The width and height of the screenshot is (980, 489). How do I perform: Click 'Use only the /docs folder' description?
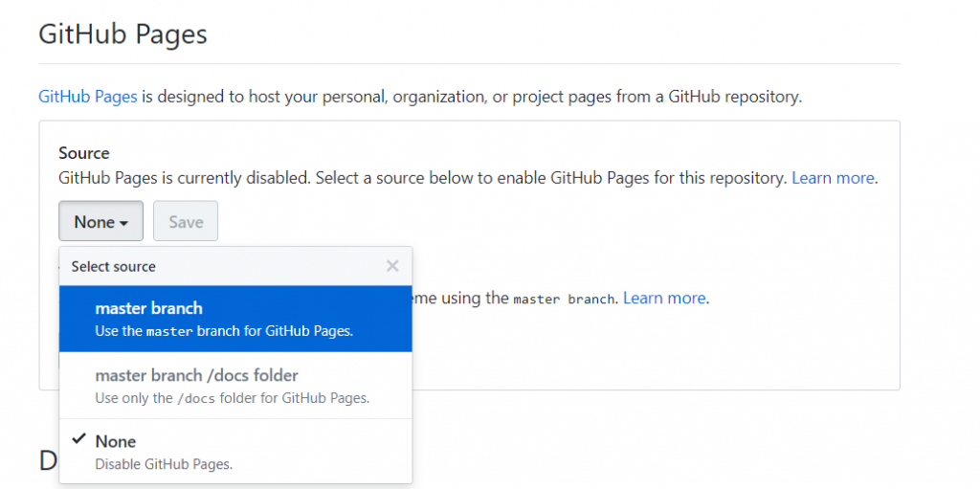point(232,398)
